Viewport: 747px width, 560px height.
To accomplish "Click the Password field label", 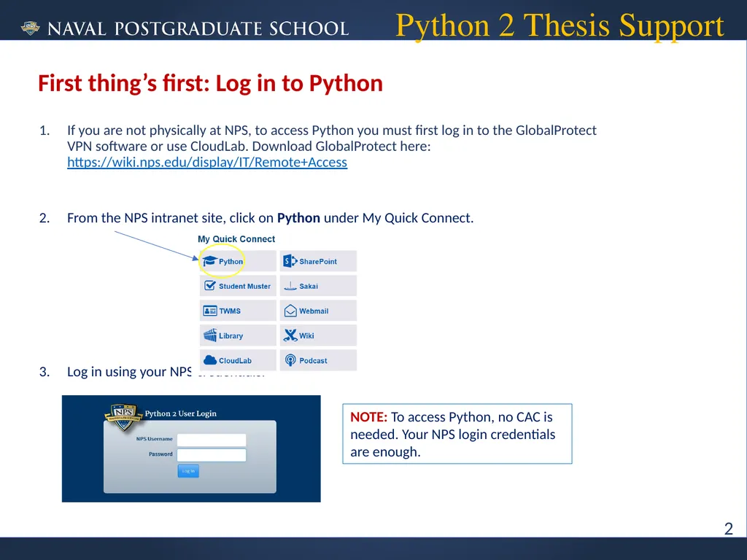I will pyautogui.click(x=160, y=454).
